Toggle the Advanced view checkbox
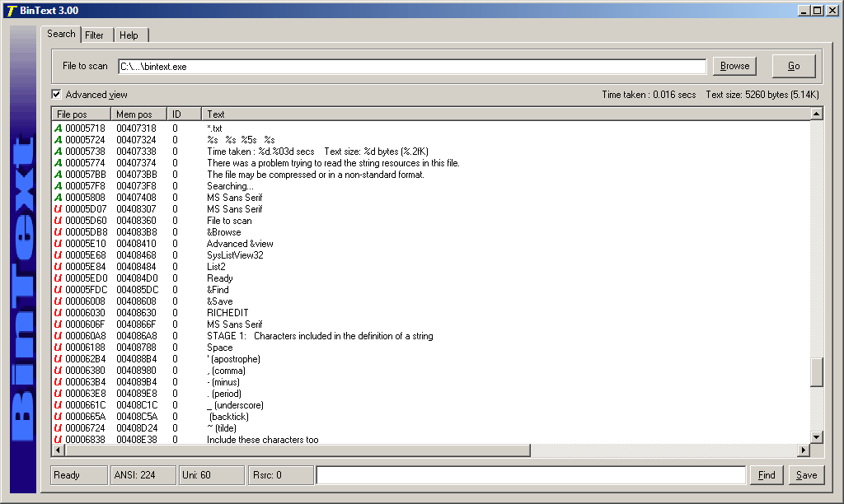The height and width of the screenshot is (504, 844). pos(57,95)
